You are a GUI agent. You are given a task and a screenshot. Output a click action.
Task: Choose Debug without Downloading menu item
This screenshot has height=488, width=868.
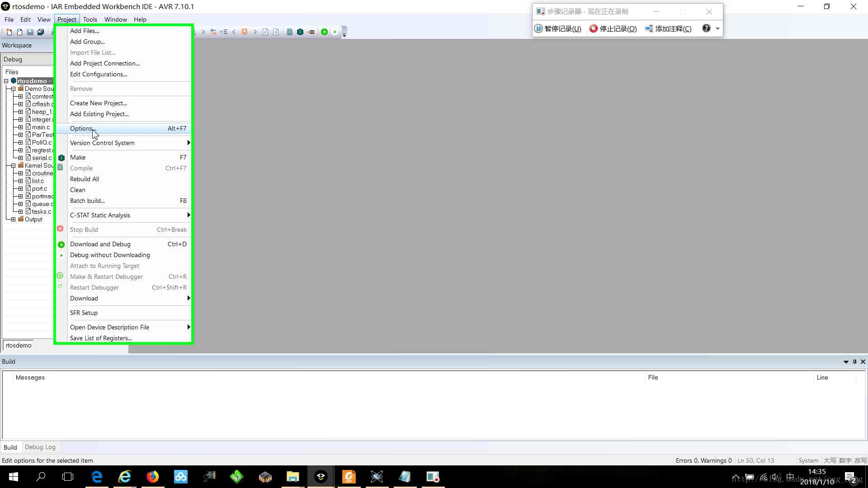123,255
